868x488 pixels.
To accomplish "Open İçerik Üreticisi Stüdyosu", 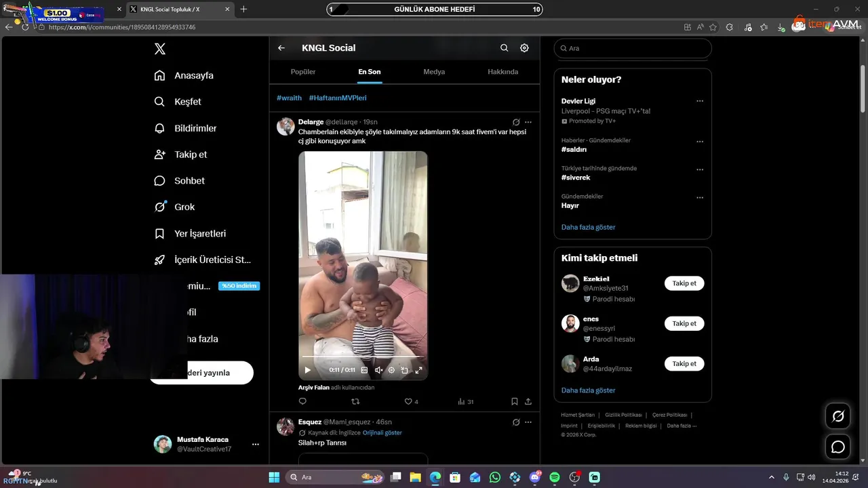I will tap(203, 260).
